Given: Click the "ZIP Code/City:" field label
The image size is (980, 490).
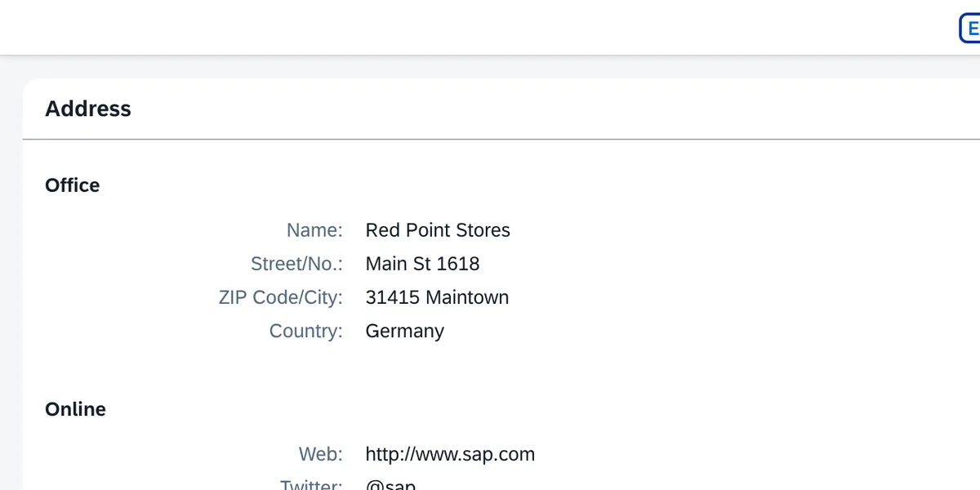Looking at the screenshot, I should click(281, 297).
